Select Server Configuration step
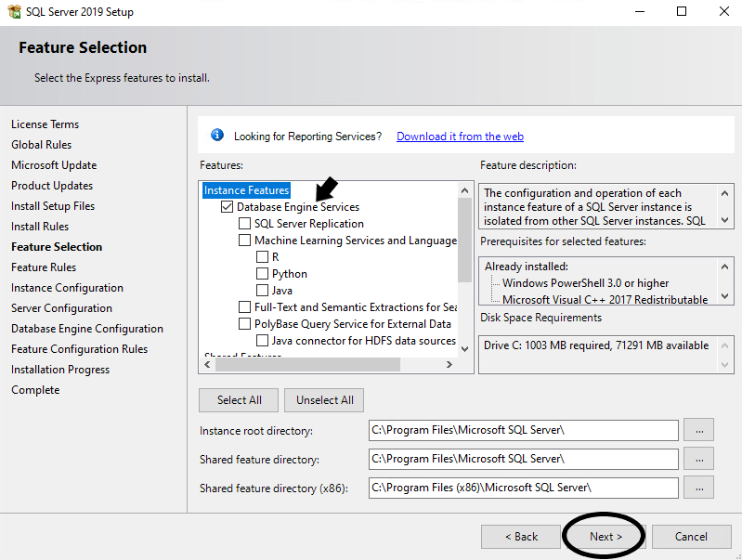 coord(61,308)
